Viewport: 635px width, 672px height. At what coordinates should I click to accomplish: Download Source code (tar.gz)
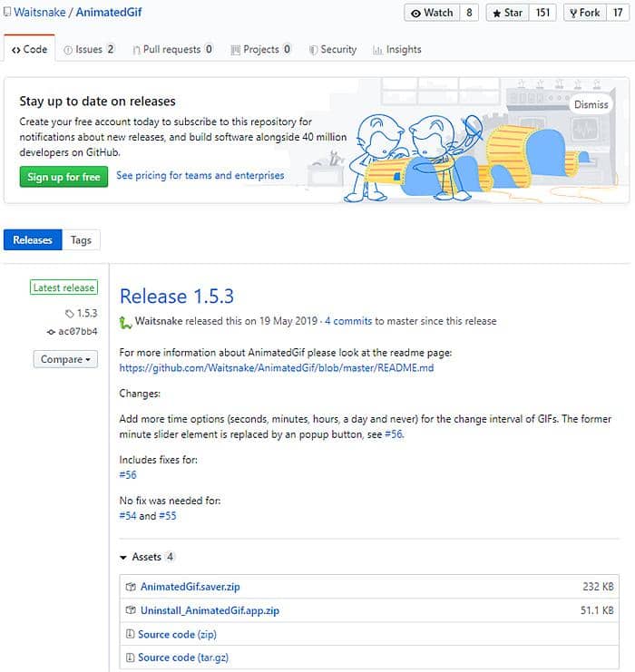point(183,657)
